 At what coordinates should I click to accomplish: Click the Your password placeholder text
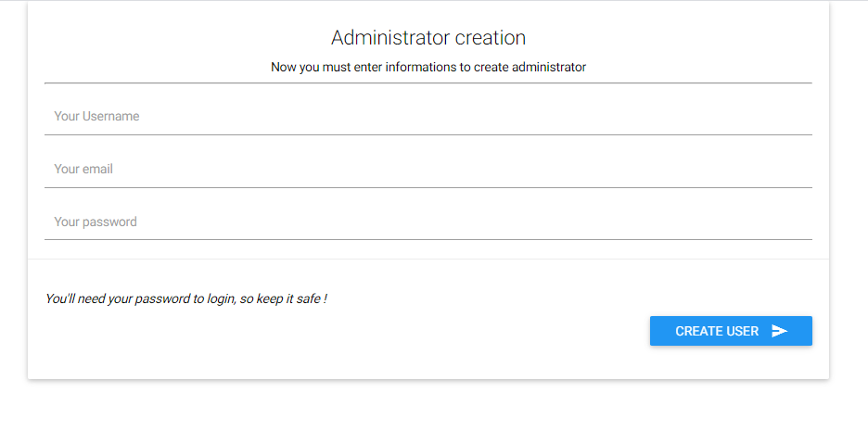click(96, 222)
